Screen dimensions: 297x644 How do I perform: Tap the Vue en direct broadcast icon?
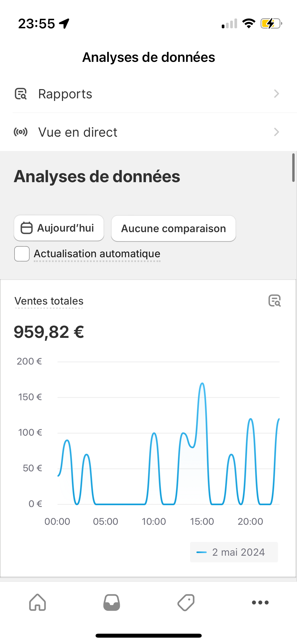tap(21, 132)
